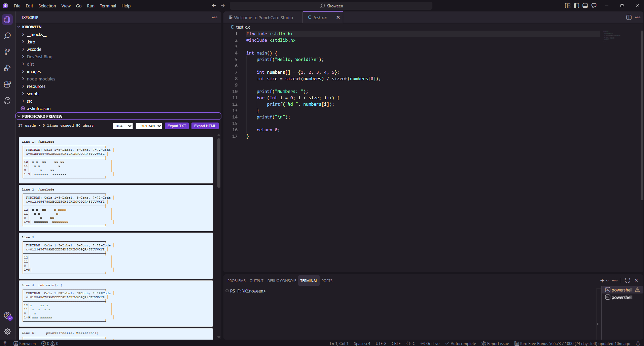
Task: Open the File menu
Action: 17,6
